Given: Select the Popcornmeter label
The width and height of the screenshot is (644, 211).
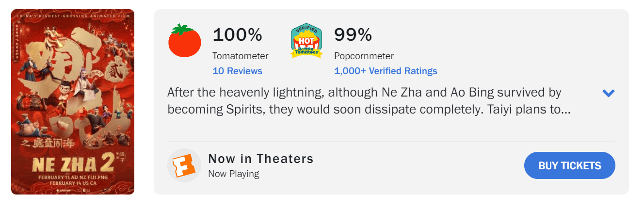Looking at the screenshot, I should click(x=364, y=56).
